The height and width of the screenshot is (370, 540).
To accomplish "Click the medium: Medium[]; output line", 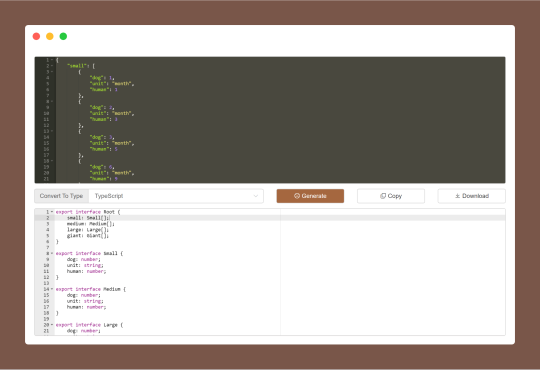I will pyautogui.click(x=91, y=224).
